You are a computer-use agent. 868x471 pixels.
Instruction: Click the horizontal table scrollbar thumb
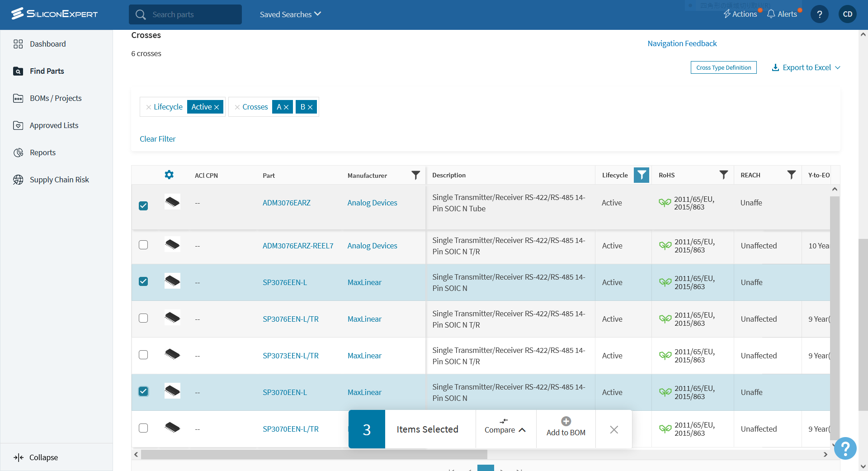(314, 454)
